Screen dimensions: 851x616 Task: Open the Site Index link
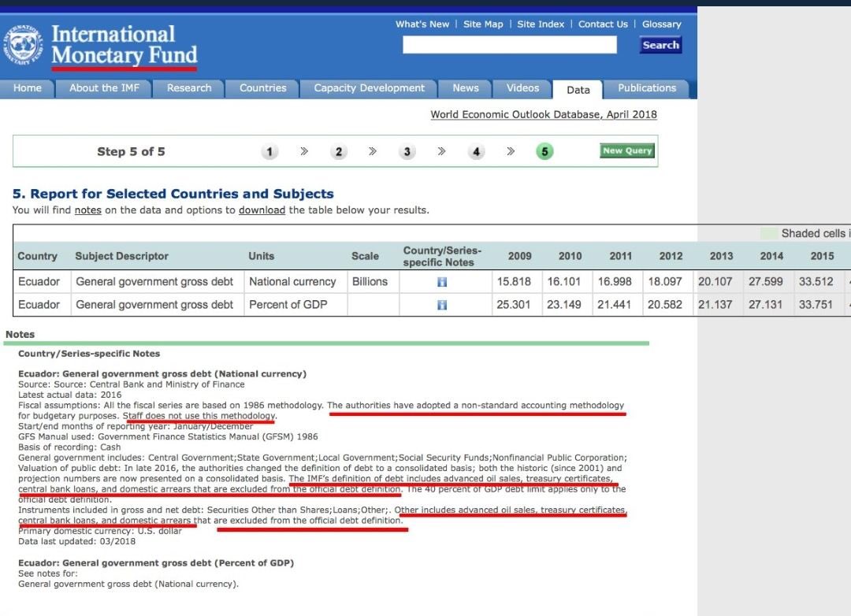pyautogui.click(x=541, y=24)
